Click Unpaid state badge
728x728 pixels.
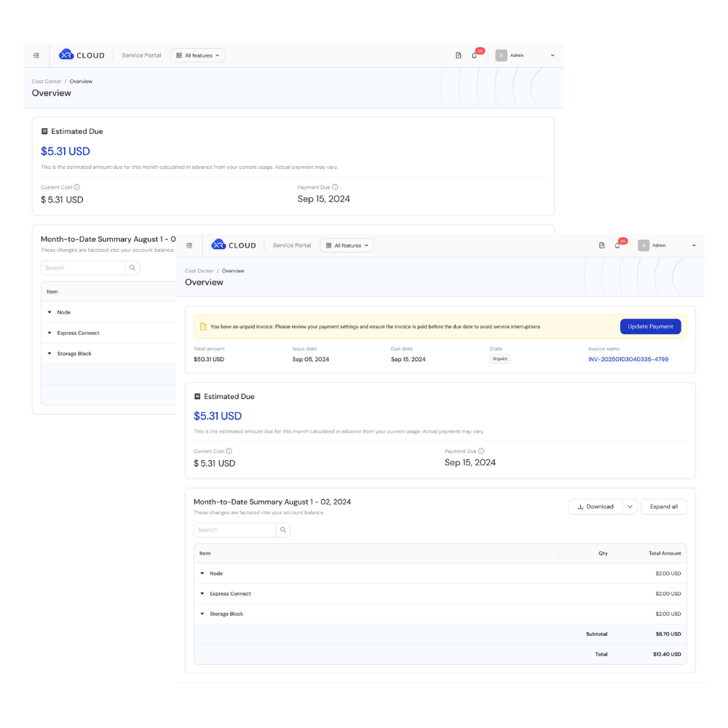[x=499, y=359]
